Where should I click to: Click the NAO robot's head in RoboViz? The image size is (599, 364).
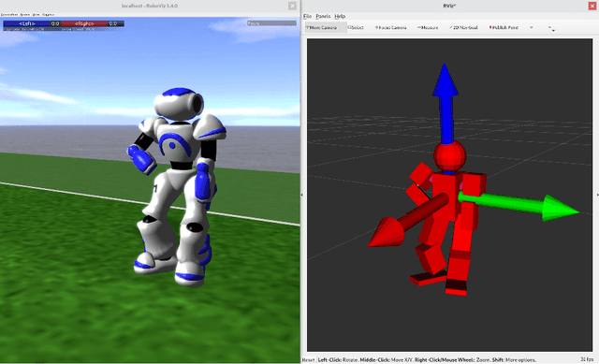(179, 104)
